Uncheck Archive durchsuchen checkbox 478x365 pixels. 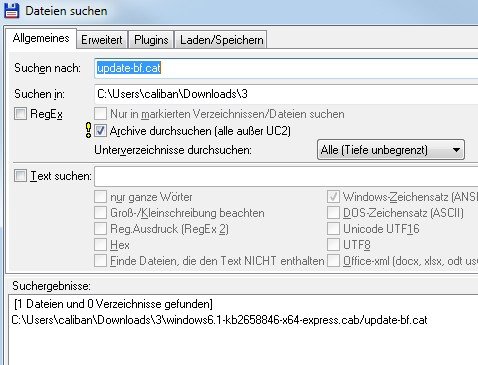100,130
